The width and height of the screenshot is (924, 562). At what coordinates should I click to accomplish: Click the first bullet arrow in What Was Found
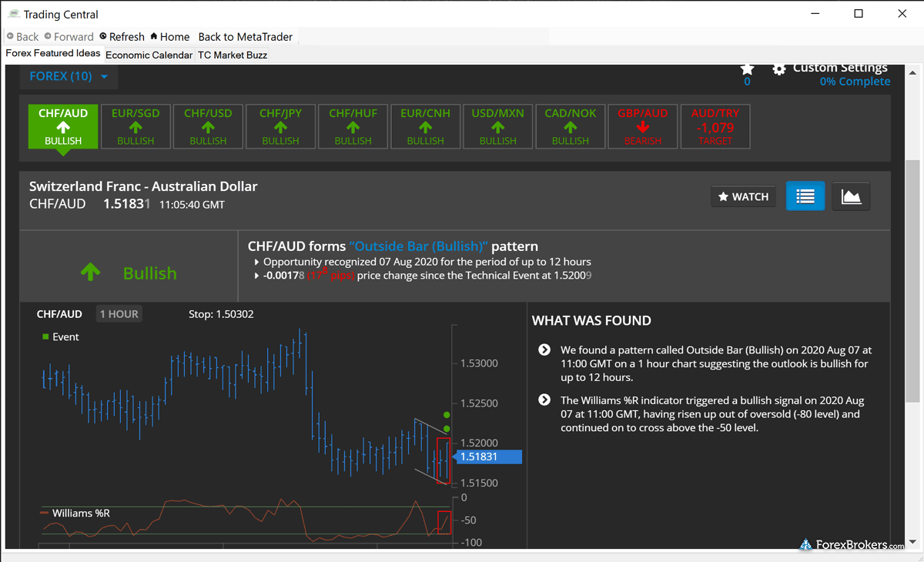coord(544,350)
